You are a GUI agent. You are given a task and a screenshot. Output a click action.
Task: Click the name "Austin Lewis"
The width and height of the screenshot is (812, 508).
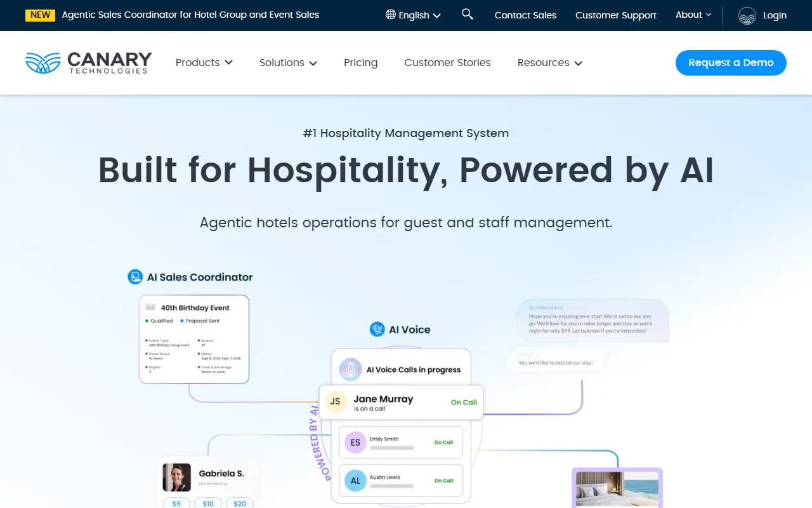click(x=385, y=477)
